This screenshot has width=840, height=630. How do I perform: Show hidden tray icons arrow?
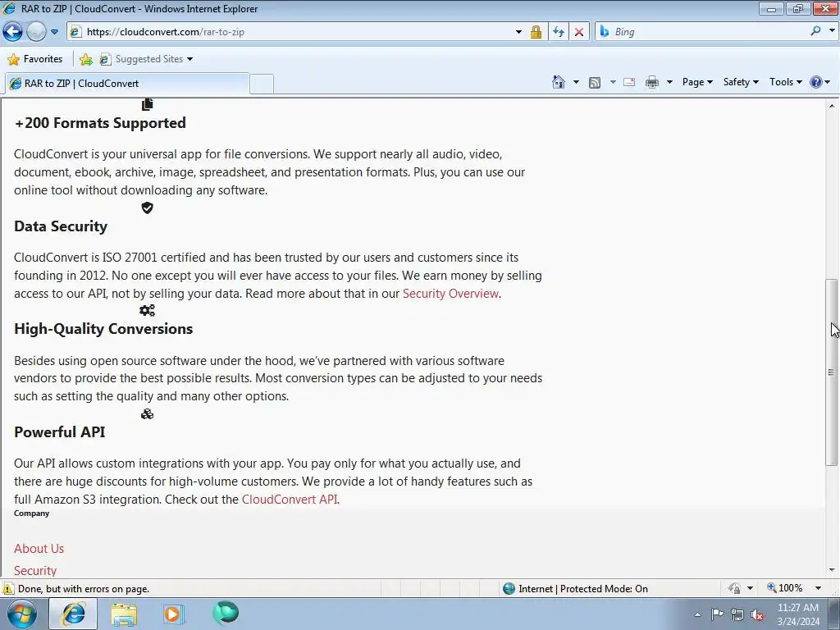tap(697, 614)
